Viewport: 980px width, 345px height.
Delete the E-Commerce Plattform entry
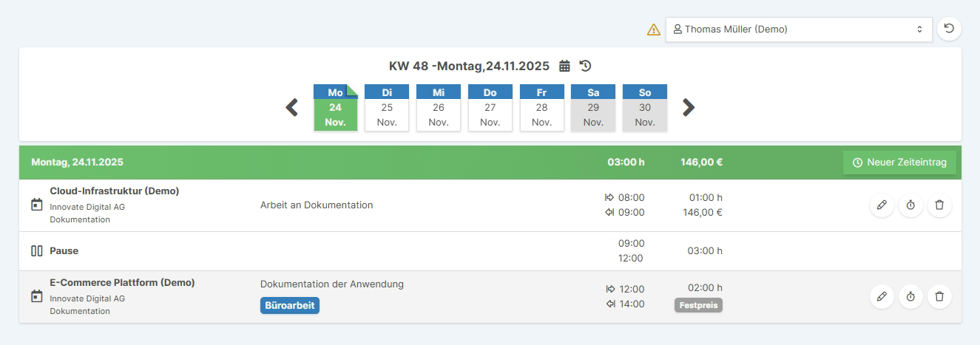[939, 297]
